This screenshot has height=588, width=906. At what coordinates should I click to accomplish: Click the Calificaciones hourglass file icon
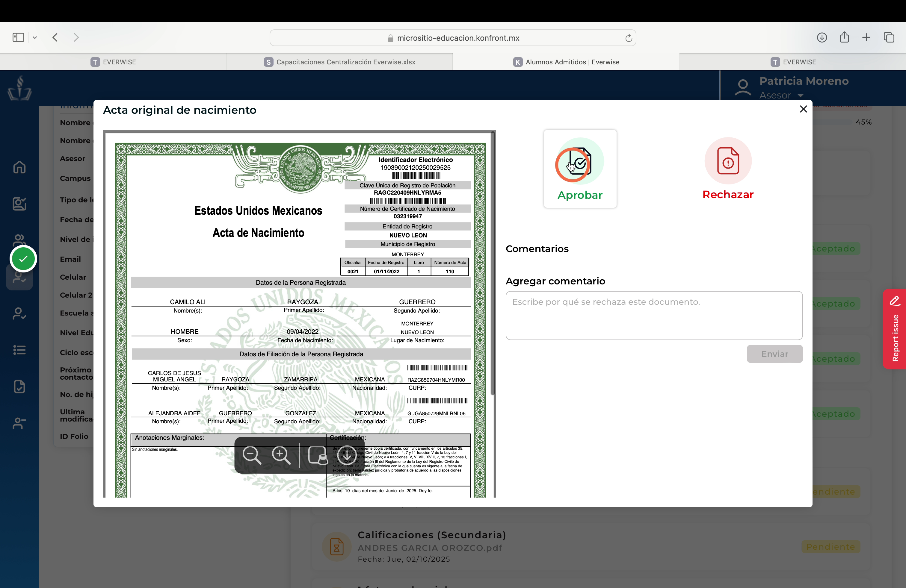[x=336, y=547]
